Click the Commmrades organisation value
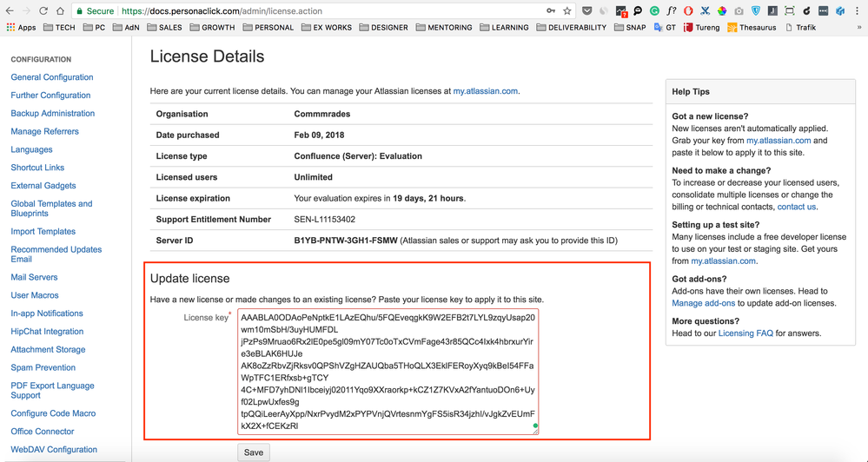The image size is (868, 462). point(322,114)
